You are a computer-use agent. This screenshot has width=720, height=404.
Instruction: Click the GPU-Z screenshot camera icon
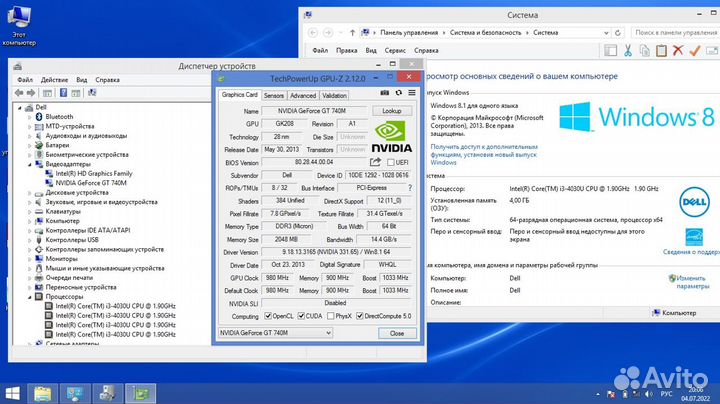click(x=385, y=93)
